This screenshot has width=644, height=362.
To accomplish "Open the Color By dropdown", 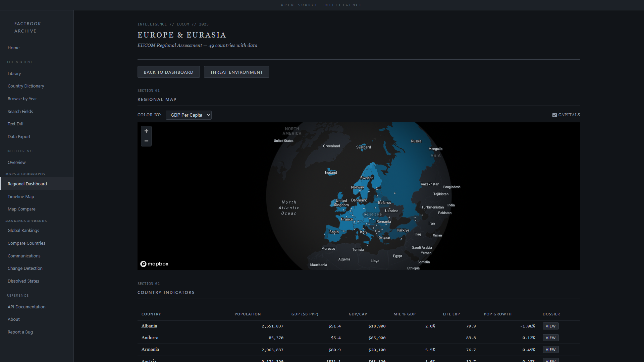I will click(189, 115).
